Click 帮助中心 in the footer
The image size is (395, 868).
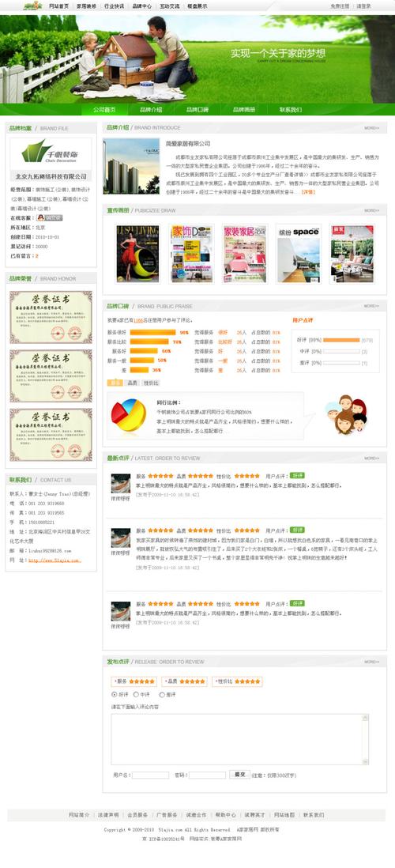coord(226,815)
